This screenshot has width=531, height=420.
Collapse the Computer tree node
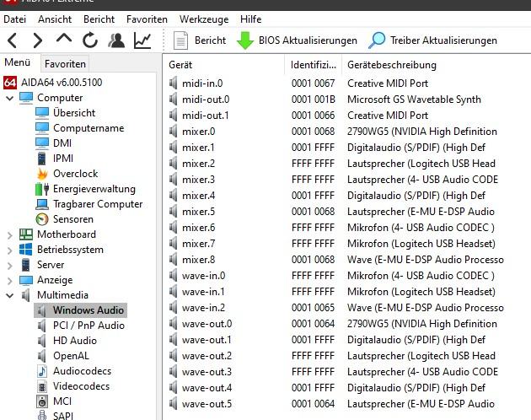[10, 99]
